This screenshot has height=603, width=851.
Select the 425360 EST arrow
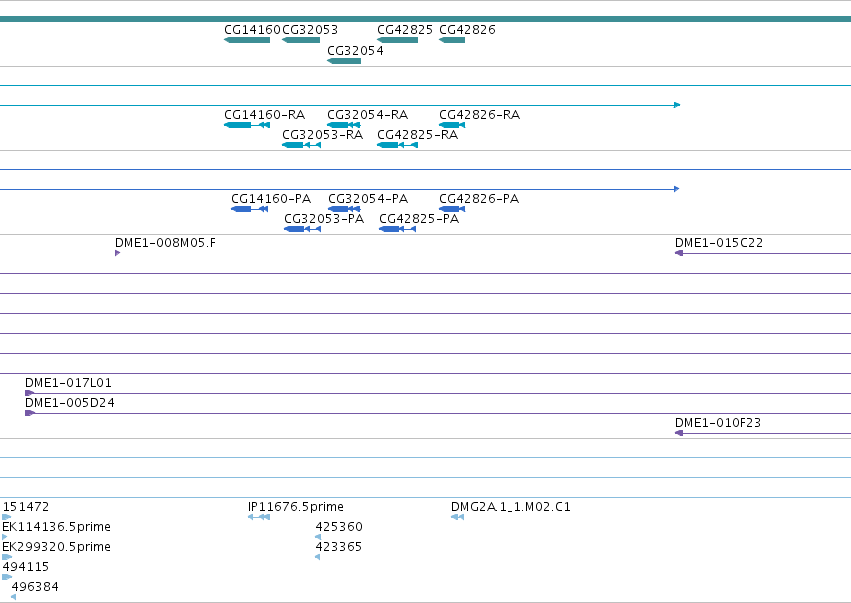(x=318, y=537)
